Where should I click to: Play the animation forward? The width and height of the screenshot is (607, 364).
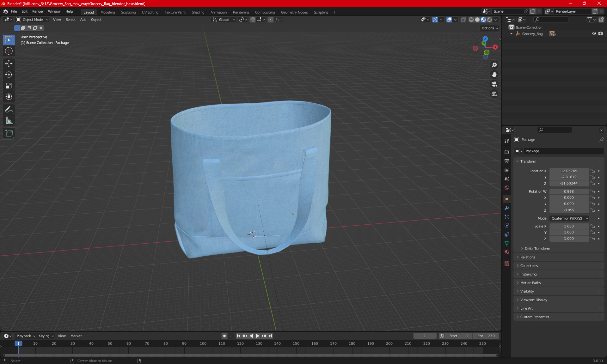(x=257, y=336)
